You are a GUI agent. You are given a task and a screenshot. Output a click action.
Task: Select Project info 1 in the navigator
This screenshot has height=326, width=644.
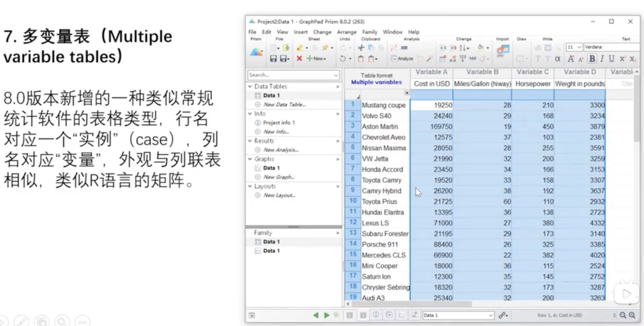coord(279,122)
